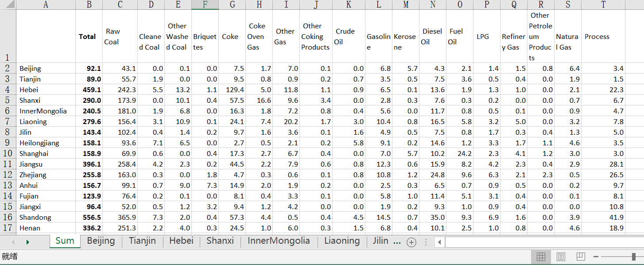Switch to Page Layout view
644x265 pixels.
pyautogui.click(x=561, y=257)
